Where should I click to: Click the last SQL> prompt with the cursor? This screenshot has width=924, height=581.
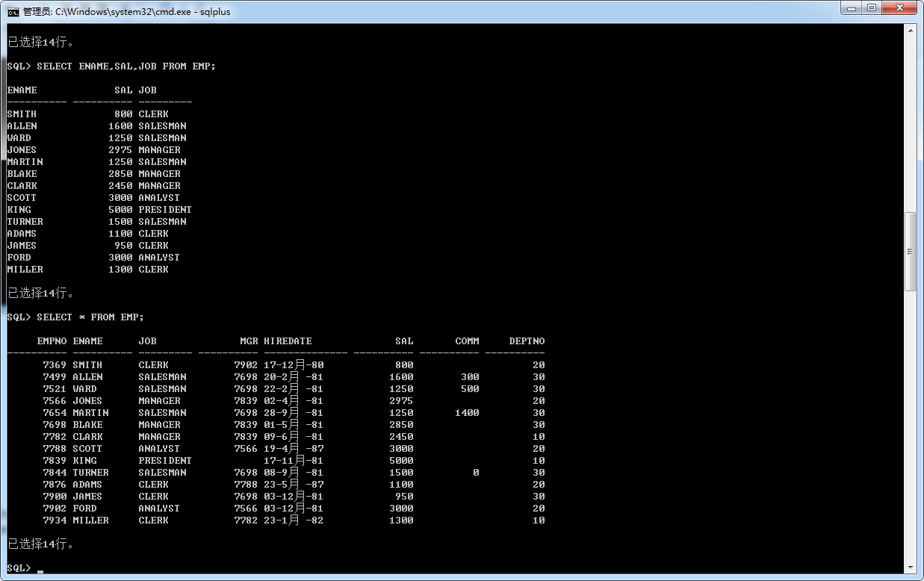click(x=19, y=568)
